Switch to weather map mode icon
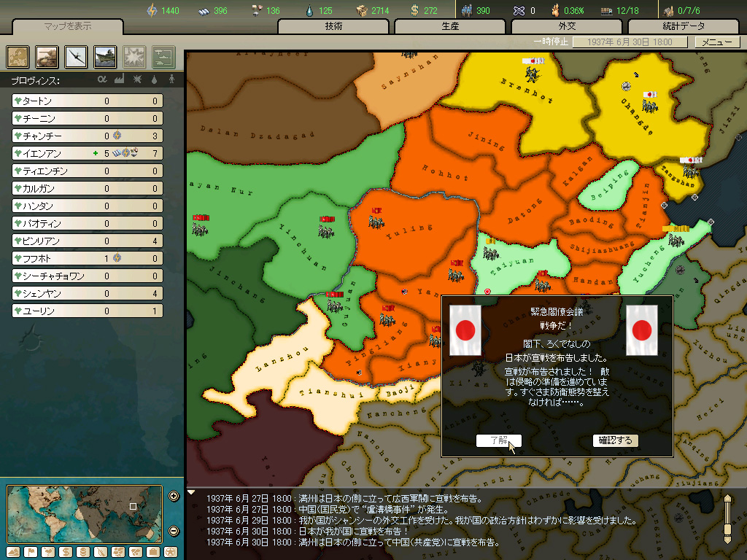Viewport: 747px width, 560px height. (48, 552)
